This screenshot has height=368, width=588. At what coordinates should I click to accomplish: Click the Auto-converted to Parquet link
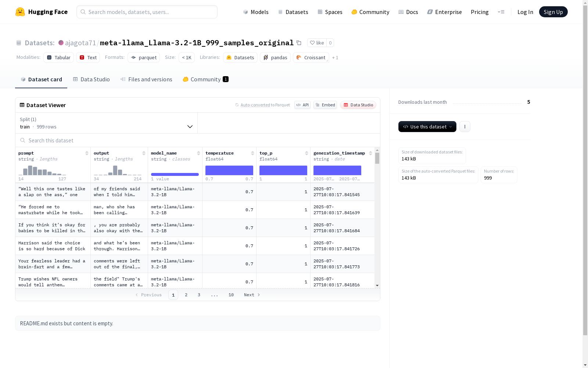(x=255, y=105)
